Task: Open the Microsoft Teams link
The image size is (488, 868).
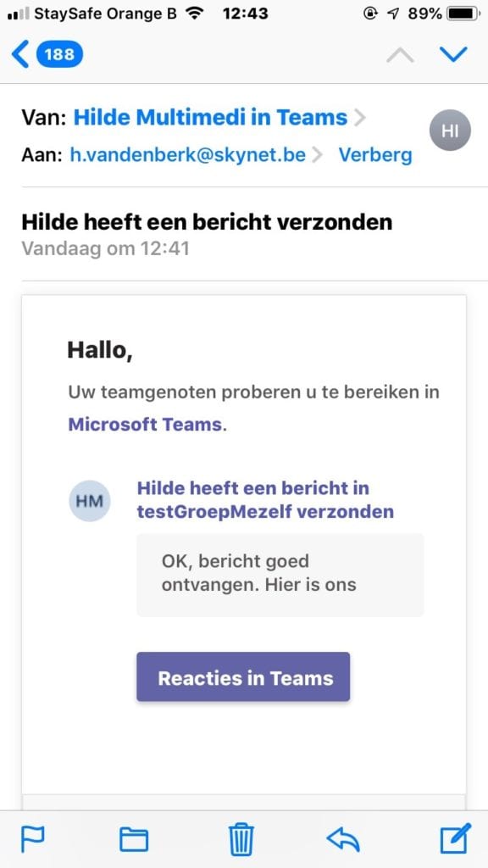Action: point(145,425)
